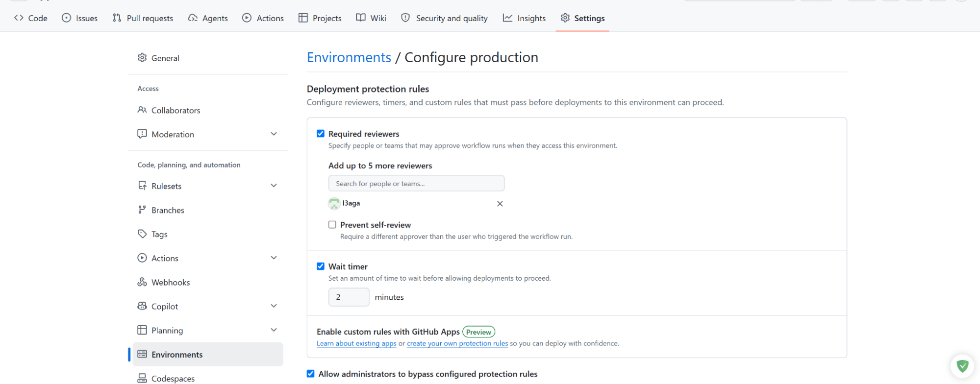This screenshot has height=384, width=980.
Task: Click the Rulesets icon in sidebar
Action: [142, 186]
